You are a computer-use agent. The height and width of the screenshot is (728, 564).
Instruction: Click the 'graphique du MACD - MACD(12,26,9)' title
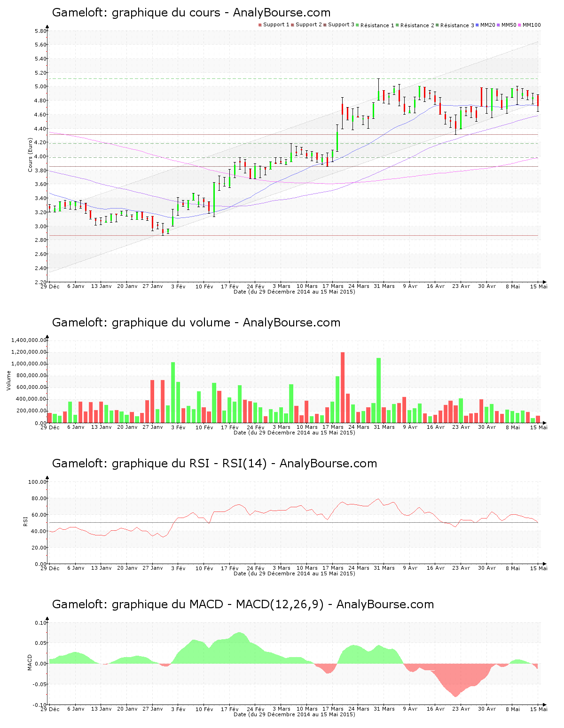(x=218, y=604)
